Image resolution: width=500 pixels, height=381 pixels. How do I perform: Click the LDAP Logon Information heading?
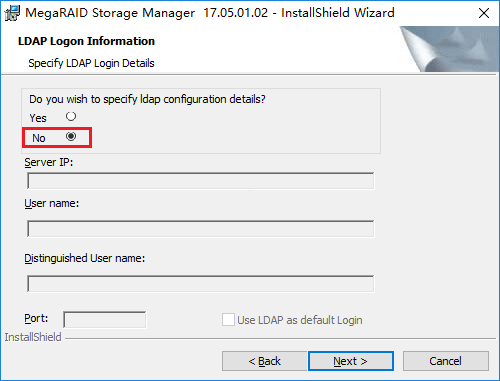tap(86, 41)
